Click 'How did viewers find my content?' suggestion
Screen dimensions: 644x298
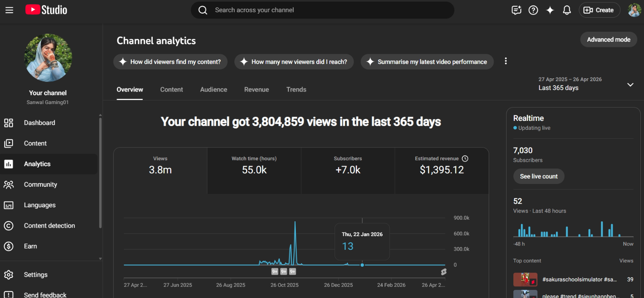170,62
